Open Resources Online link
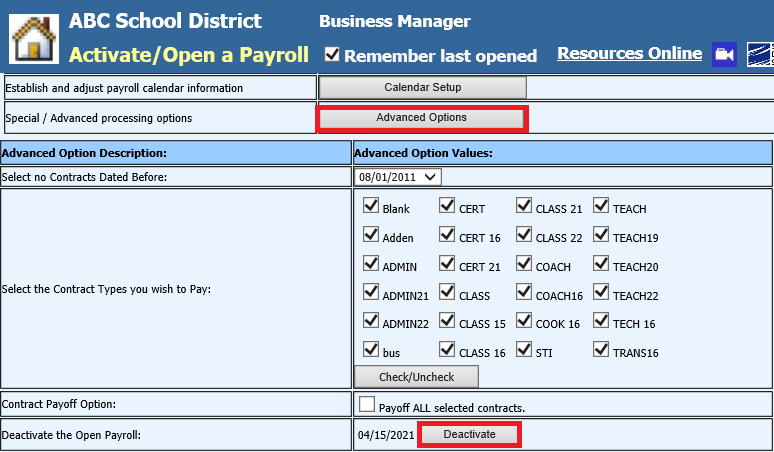The image size is (774, 452). tap(629, 53)
